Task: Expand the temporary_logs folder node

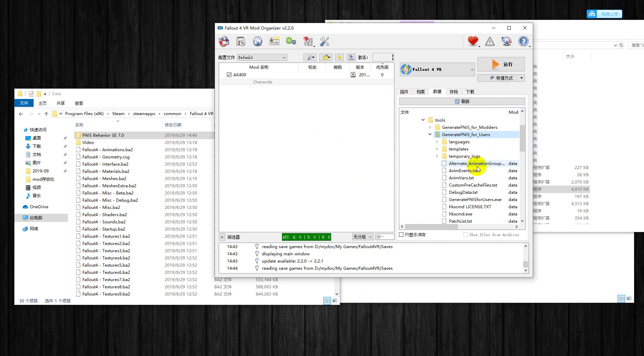Action: coord(437,156)
